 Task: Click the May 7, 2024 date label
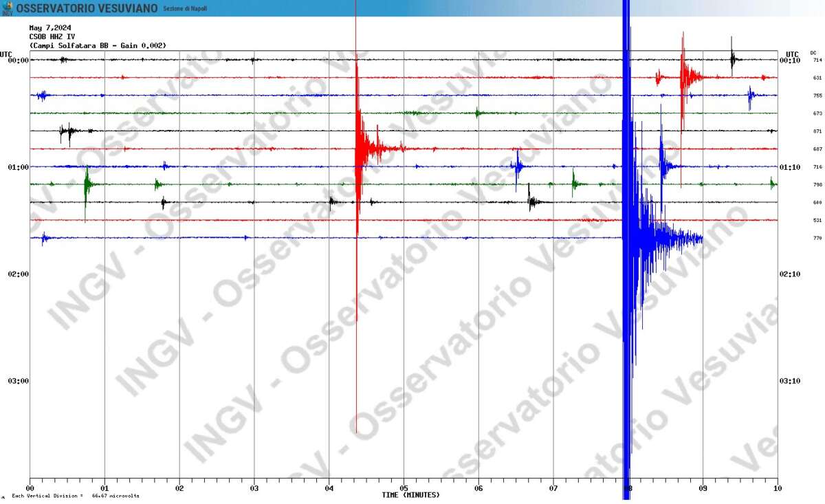click(x=50, y=28)
